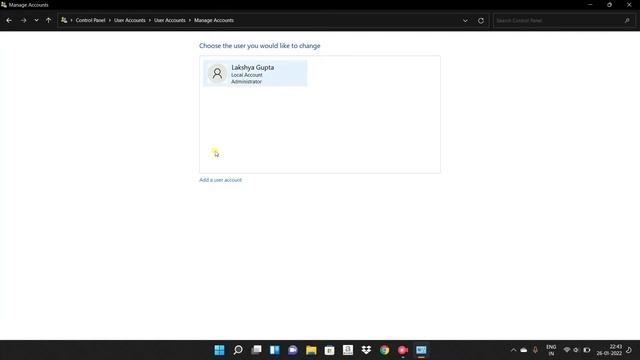Refresh the Manage Accounts page
Image resolution: width=640 pixels, height=360 pixels.
click(x=481, y=20)
